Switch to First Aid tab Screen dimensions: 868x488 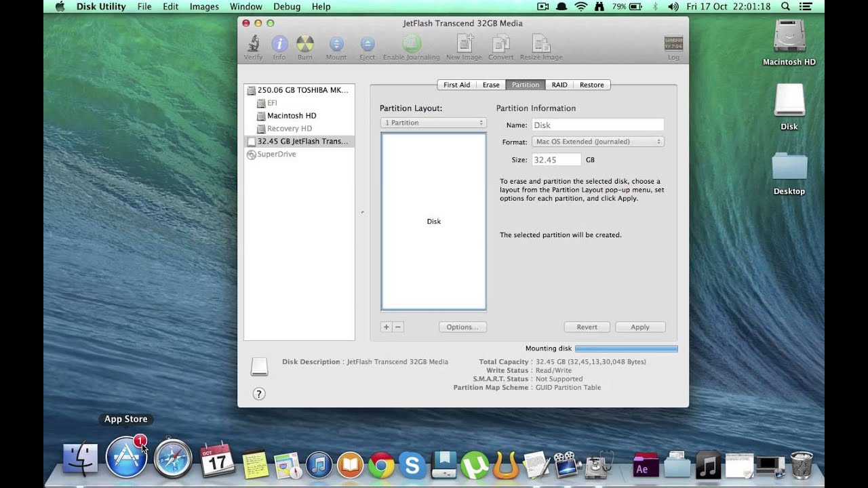456,85
